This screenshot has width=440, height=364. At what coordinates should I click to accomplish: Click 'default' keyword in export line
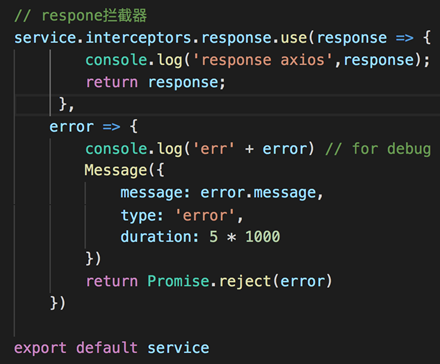[107, 347]
